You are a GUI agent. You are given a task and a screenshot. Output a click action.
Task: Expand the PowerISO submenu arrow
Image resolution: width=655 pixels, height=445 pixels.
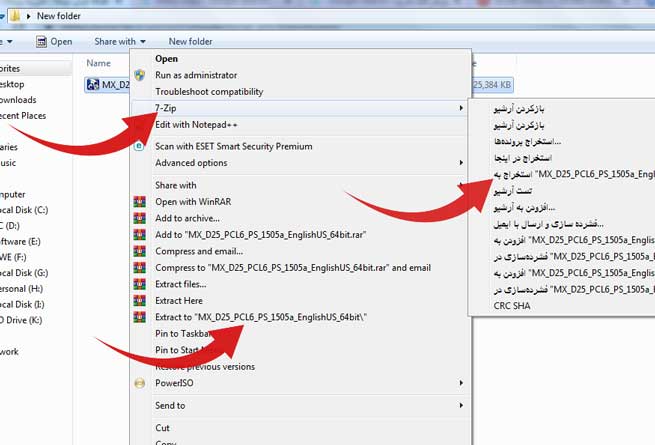point(461,383)
